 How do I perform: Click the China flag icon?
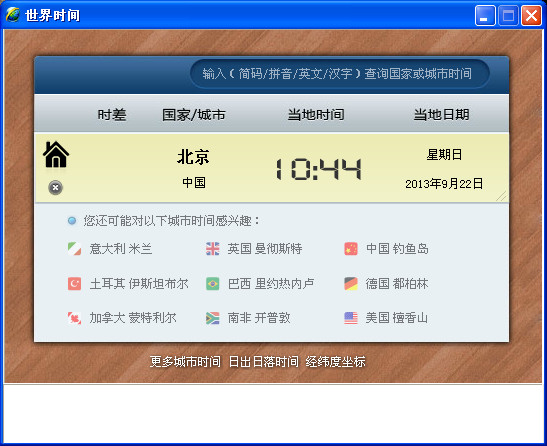pyautogui.click(x=351, y=249)
